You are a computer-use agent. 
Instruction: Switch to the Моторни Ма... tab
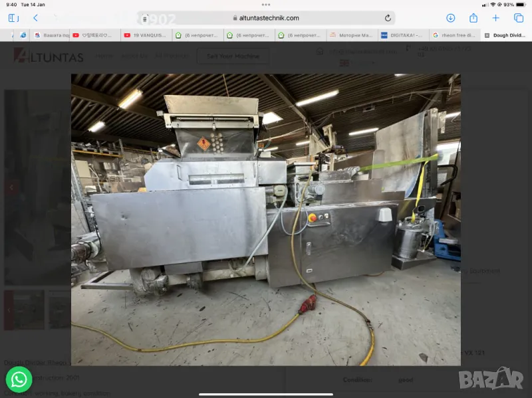(350, 35)
